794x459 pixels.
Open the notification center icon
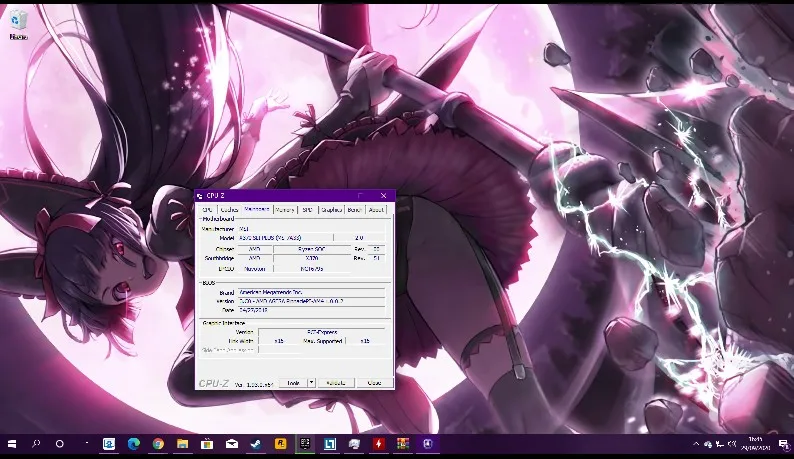click(783, 443)
